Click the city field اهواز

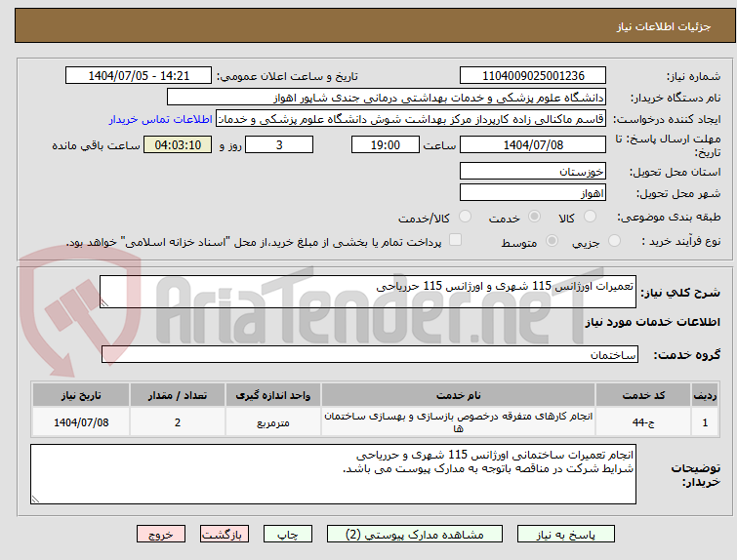tap(533, 192)
